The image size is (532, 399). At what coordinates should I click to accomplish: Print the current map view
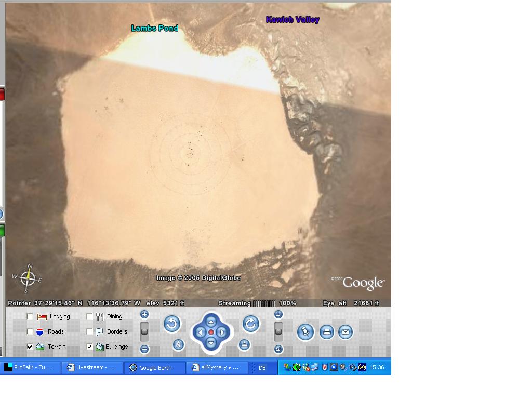pos(326,332)
